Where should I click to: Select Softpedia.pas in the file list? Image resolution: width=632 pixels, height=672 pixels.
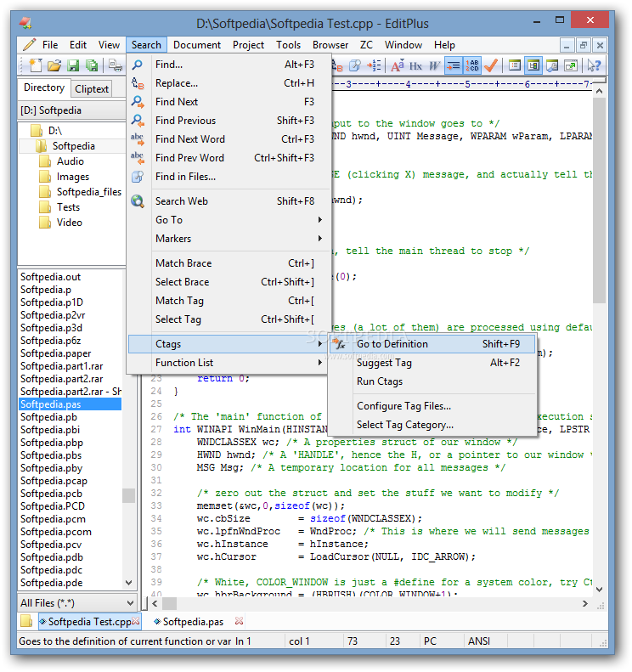pos(71,404)
